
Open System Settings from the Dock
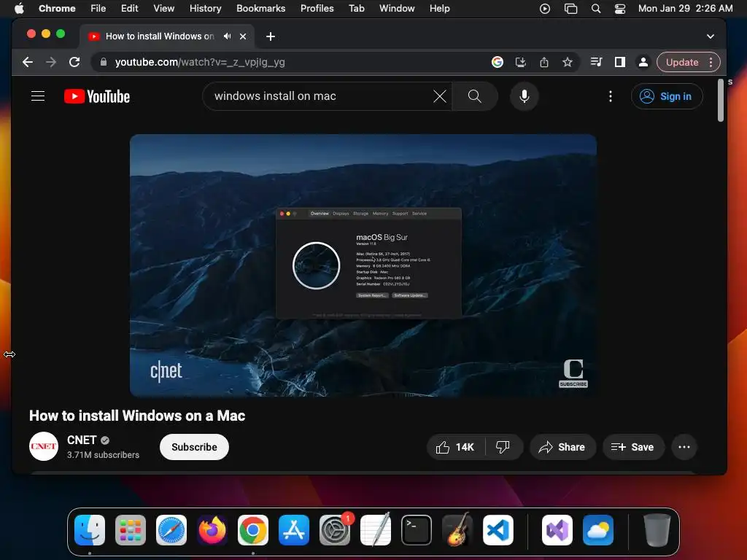[x=335, y=530]
